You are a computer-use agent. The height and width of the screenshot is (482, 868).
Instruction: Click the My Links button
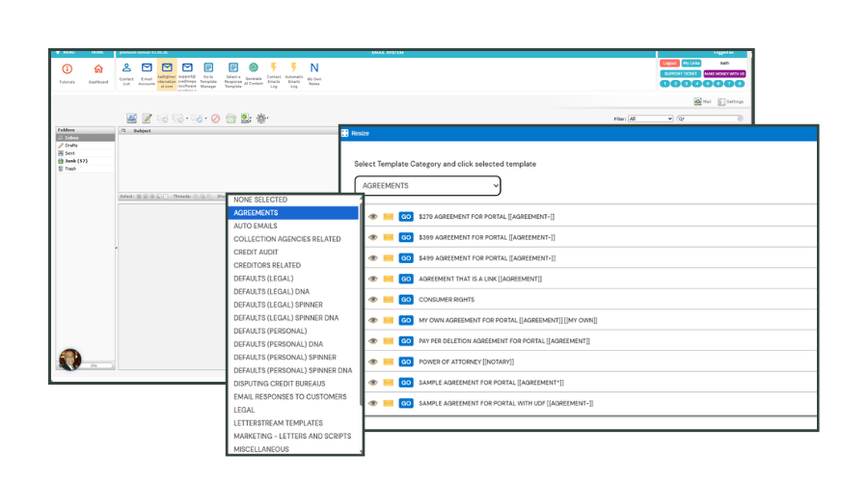tap(691, 63)
